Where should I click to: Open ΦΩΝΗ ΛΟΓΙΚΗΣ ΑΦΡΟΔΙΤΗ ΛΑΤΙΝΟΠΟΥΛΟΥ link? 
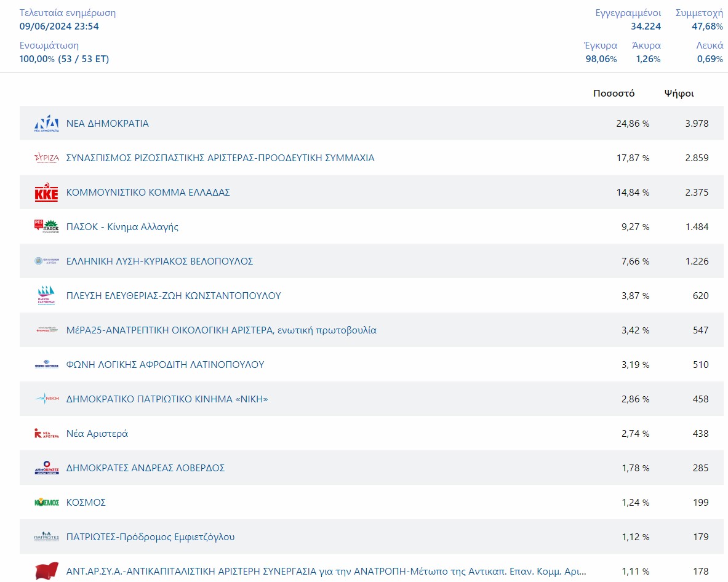point(166,364)
